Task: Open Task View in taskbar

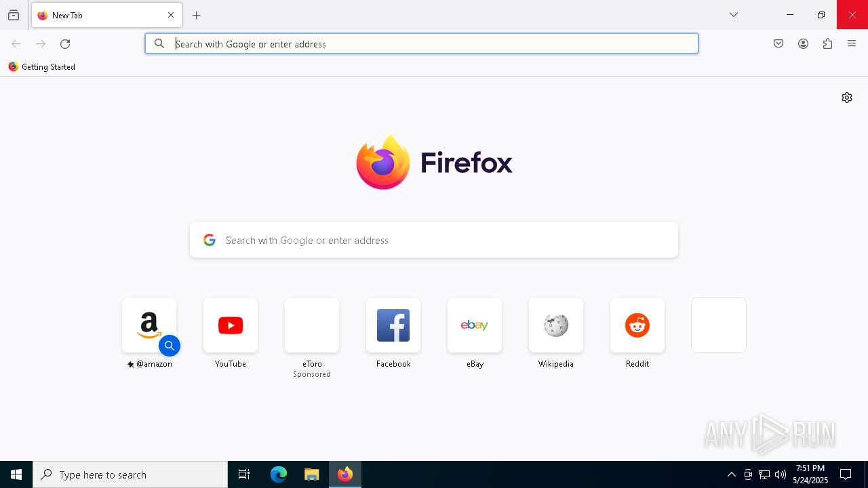Action: pos(244,474)
